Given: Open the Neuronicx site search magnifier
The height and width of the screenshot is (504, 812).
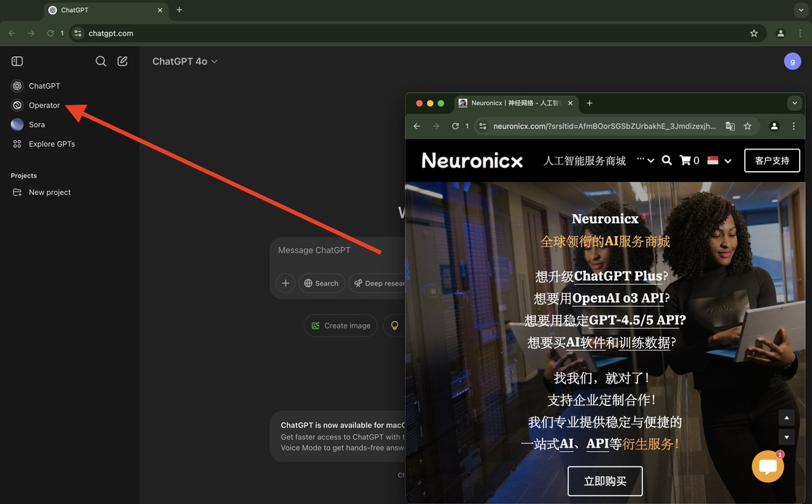Looking at the screenshot, I should coord(667,160).
